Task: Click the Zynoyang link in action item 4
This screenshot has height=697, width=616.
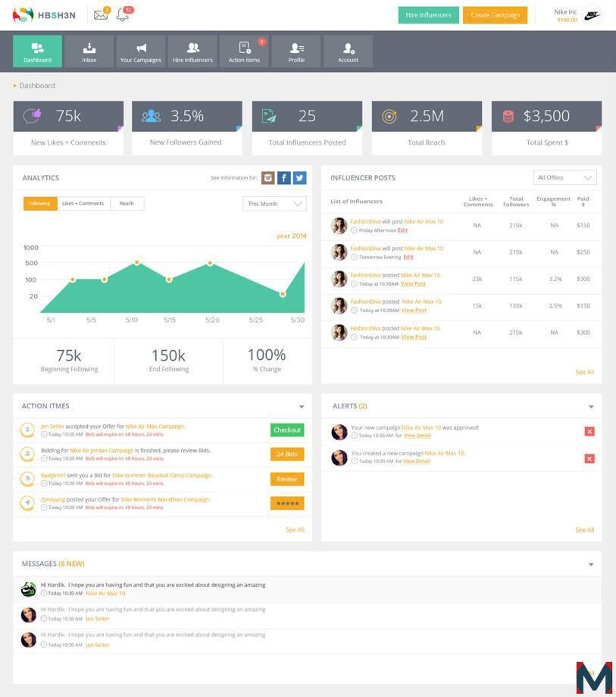Action: click(x=53, y=499)
